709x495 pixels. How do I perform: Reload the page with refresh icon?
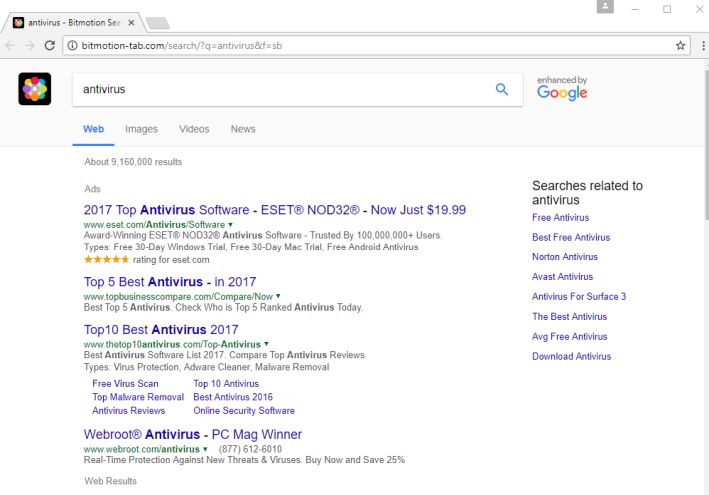pos(50,45)
